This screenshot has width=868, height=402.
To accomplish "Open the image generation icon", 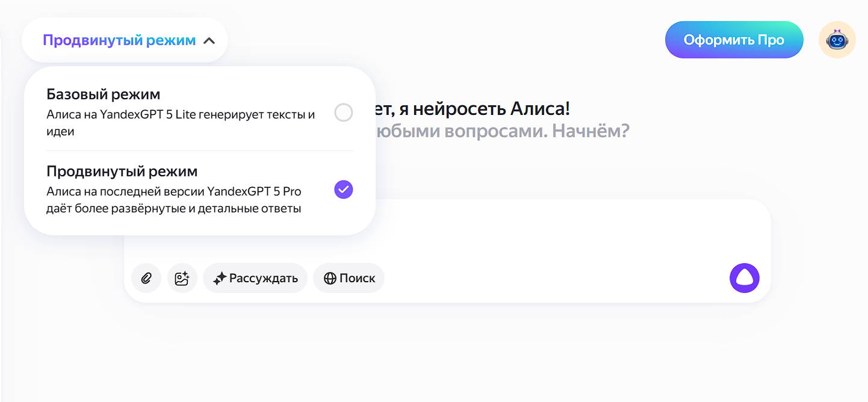I will click(182, 278).
